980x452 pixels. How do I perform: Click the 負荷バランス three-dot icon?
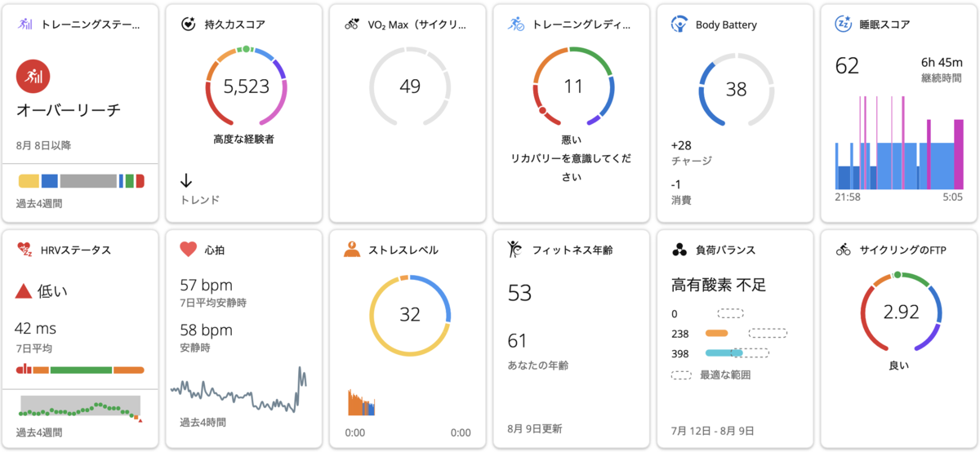(679, 250)
